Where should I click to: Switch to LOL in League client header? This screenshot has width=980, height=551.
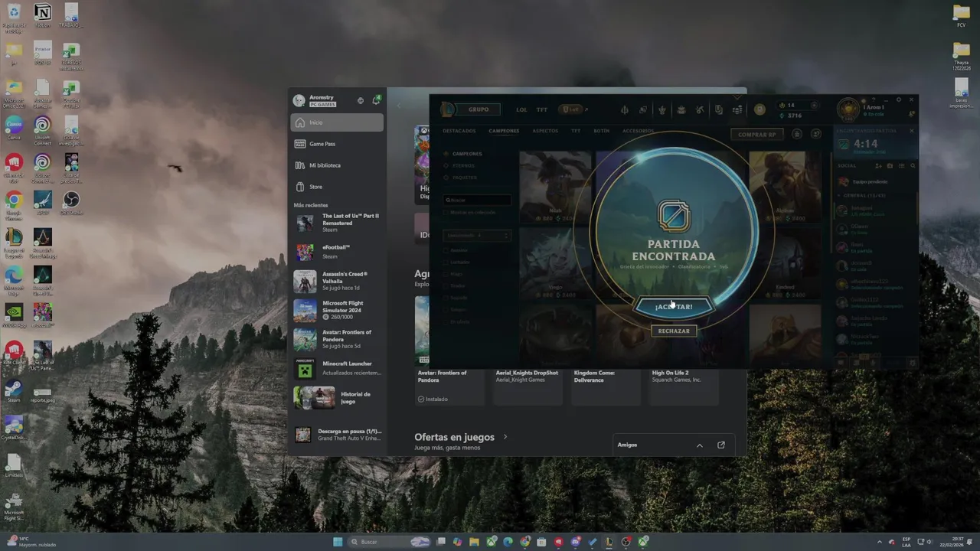521,109
